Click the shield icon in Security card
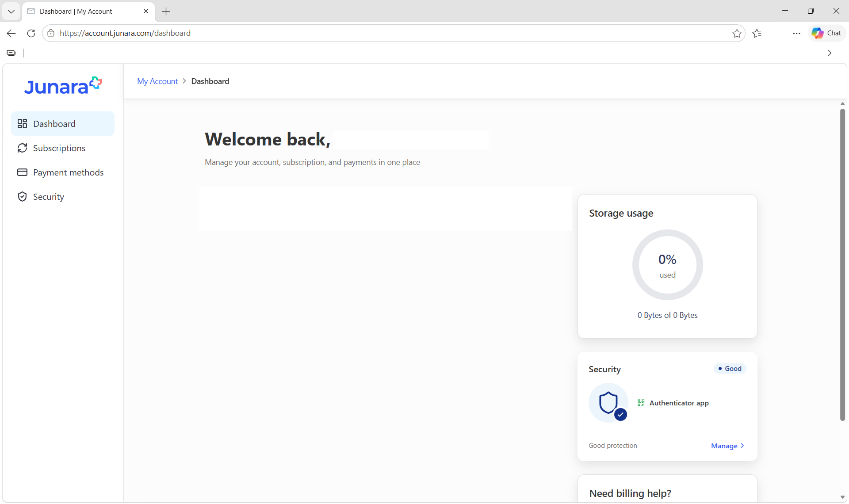The width and height of the screenshot is (849, 504). point(608,403)
